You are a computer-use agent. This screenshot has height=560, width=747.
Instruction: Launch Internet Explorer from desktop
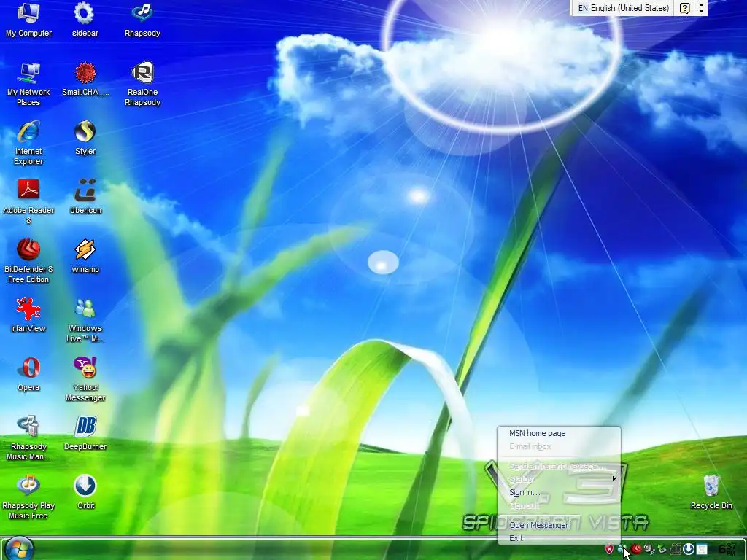click(x=28, y=143)
